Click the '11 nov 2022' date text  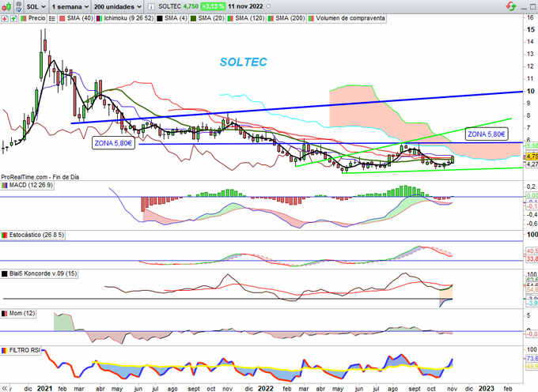pos(245,6)
